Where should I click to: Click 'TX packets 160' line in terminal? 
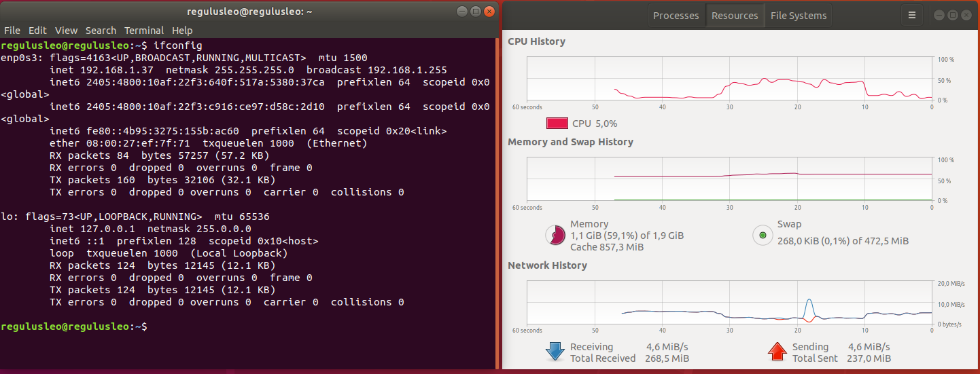[x=162, y=180]
